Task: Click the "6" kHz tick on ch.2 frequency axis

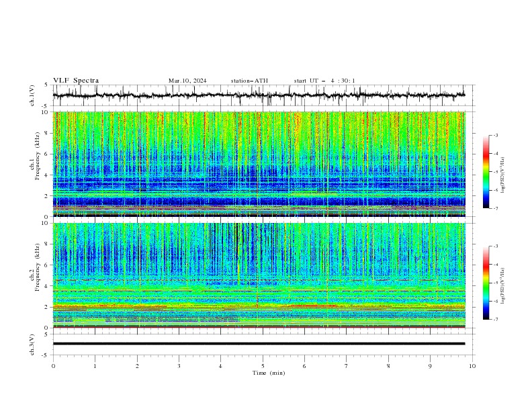Action: 48,265
